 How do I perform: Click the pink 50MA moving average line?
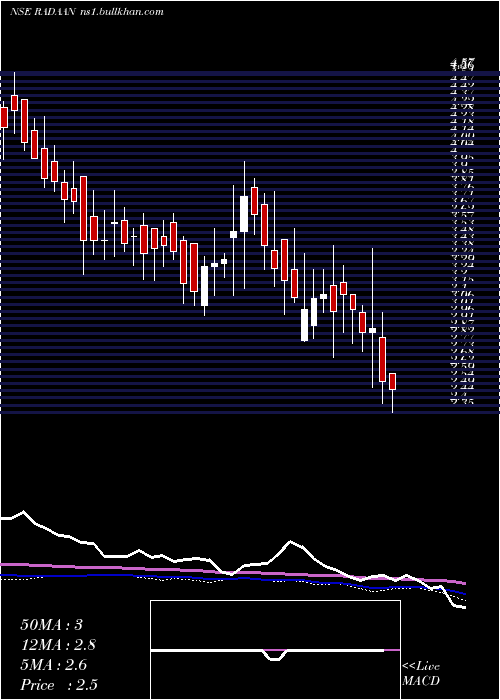coord(232,571)
